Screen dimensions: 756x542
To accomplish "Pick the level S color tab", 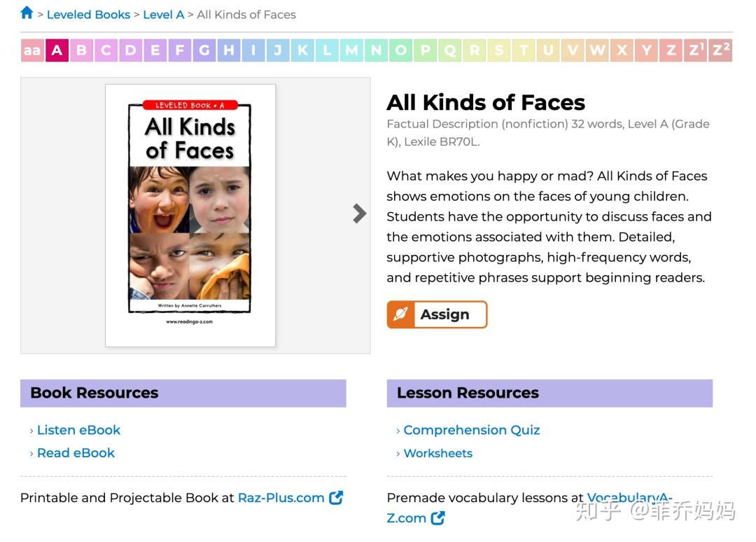I will 498,50.
